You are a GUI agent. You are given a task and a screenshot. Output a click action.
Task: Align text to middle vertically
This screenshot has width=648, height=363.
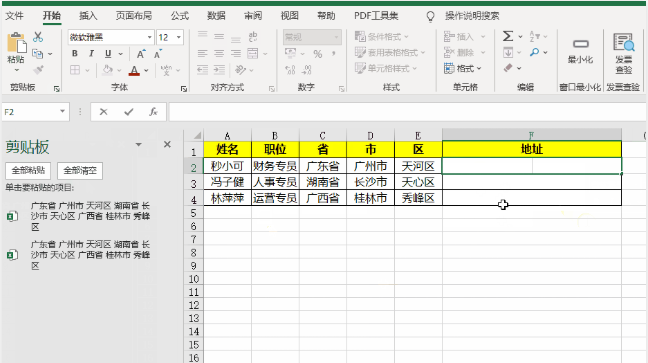pyautogui.click(x=219, y=37)
